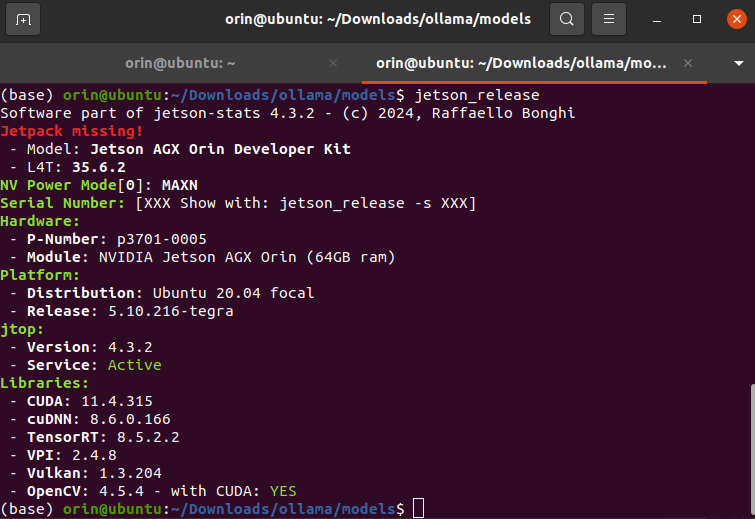This screenshot has width=755, height=519.
Task: Click the L4T value '35.6.2'
Action: tap(99, 167)
